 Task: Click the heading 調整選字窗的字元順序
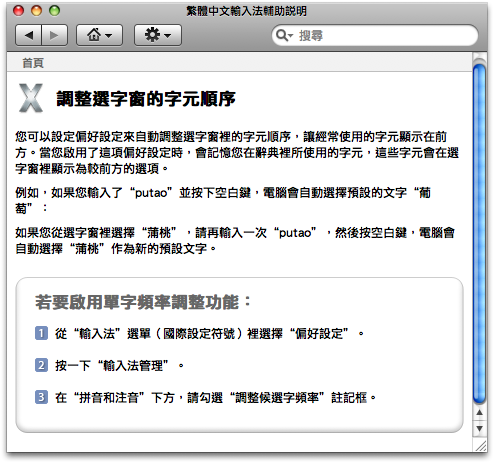146,99
